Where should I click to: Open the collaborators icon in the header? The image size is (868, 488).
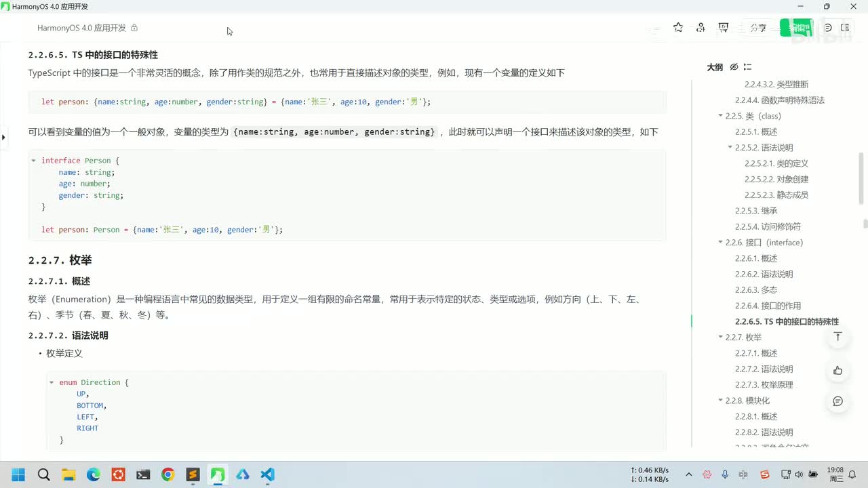coord(701,28)
